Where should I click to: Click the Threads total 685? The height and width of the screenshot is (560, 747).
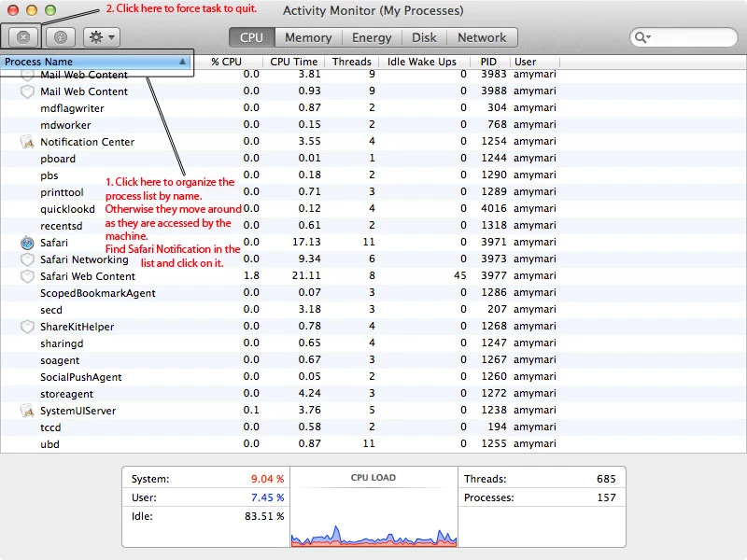coord(606,479)
